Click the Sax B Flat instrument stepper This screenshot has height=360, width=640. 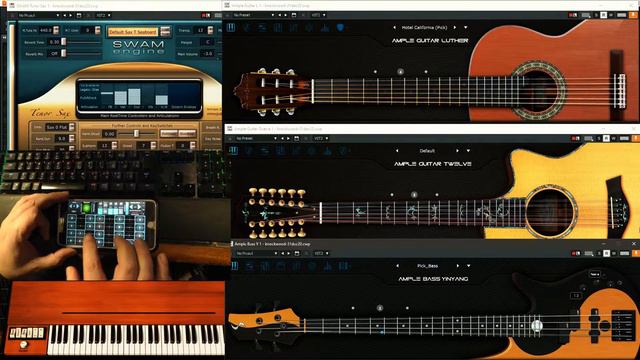[72, 127]
